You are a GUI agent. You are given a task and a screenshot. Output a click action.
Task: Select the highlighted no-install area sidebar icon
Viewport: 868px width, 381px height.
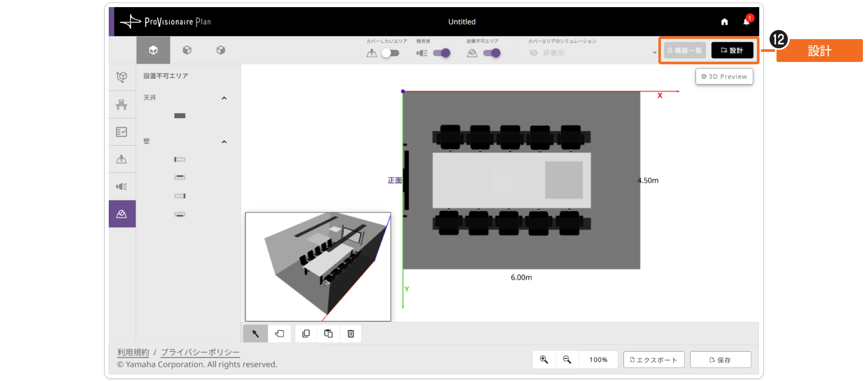tap(122, 214)
